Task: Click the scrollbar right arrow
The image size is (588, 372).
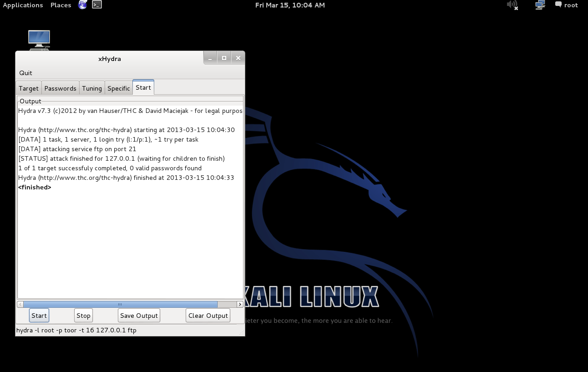Action: coord(240,304)
